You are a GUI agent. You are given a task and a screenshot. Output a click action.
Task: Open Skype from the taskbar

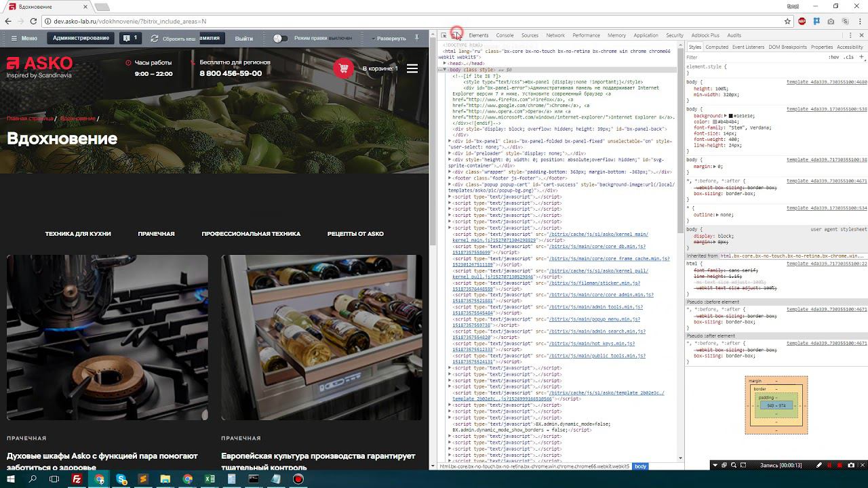[x=121, y=479]
